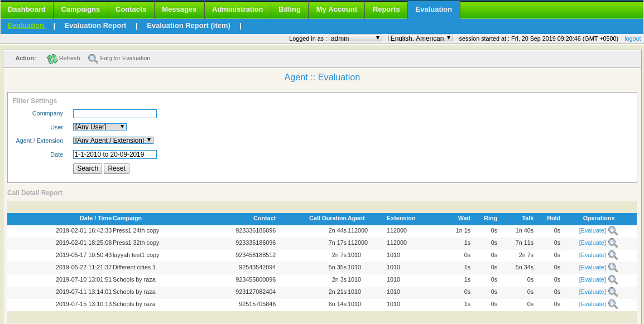644x324 pixels.
Task: Switch to the Messages tab
Action: tap(179, 9)
